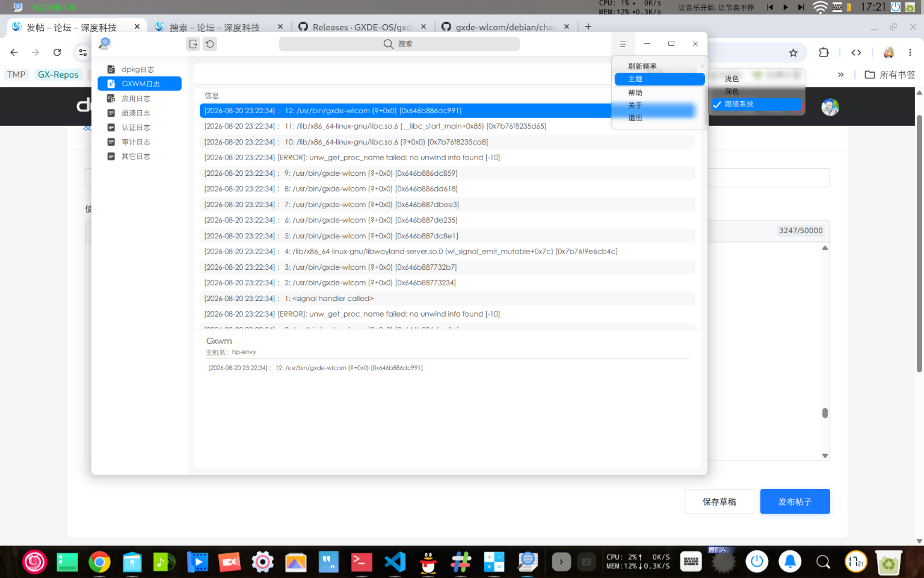The height and width of the screenshot is (578, 924).
Task: Select 崩溃日志 in the log sidebar
Action: coord(140,113)
